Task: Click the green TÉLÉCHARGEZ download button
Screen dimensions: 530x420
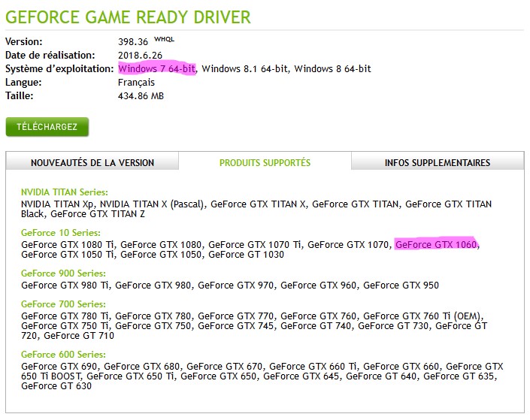Action: (47, 127)
